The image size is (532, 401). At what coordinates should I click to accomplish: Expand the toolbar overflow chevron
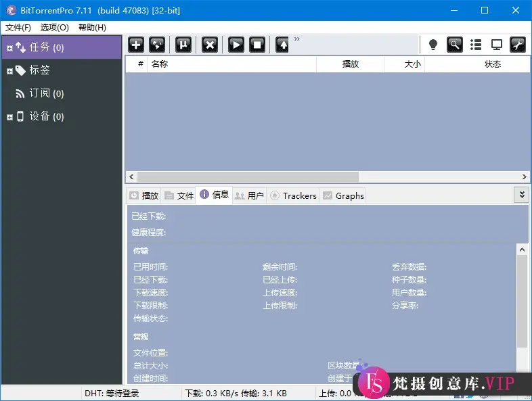(x=297, y=39)
